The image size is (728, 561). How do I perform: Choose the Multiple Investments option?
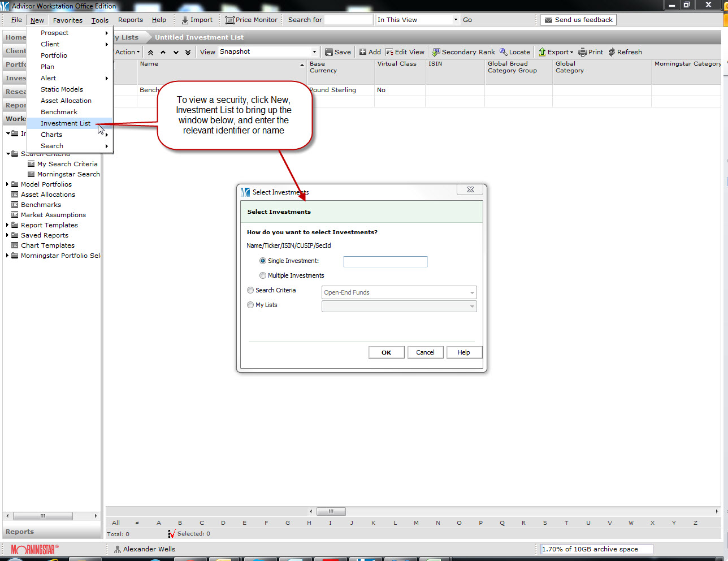tap(263, 276)
